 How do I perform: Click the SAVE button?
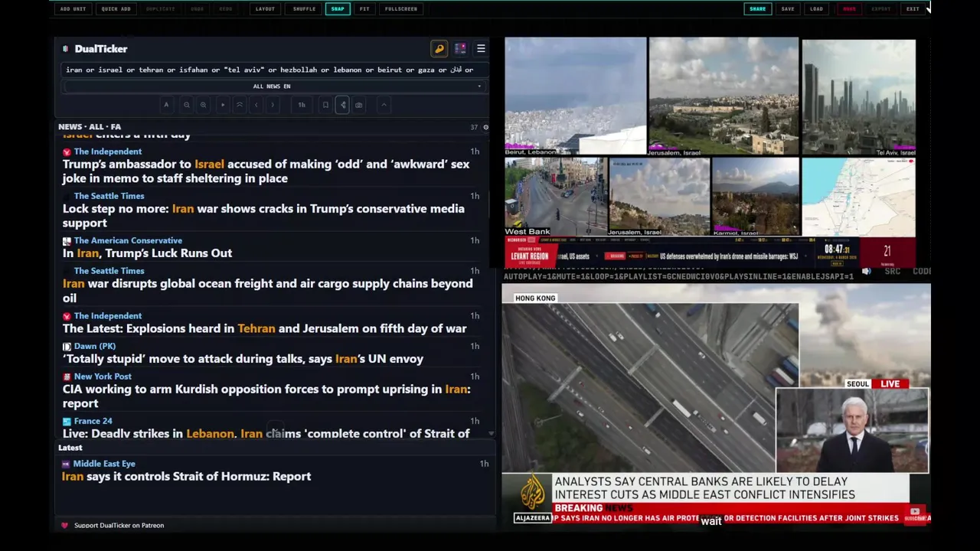[788, 9]
